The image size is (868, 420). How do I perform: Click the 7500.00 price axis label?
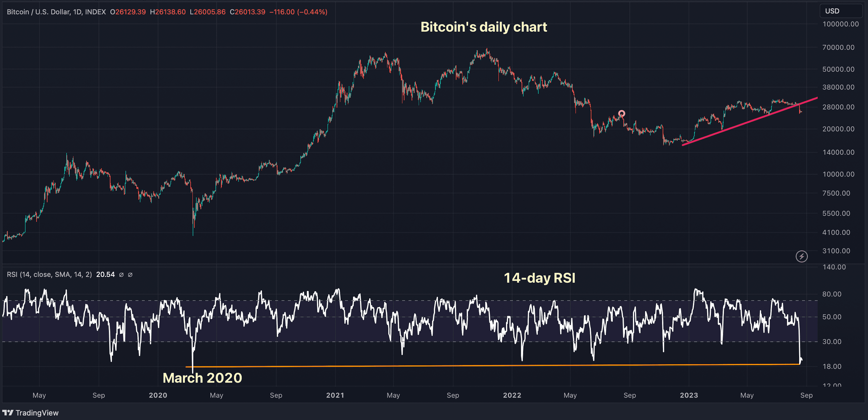pos(836,193)
